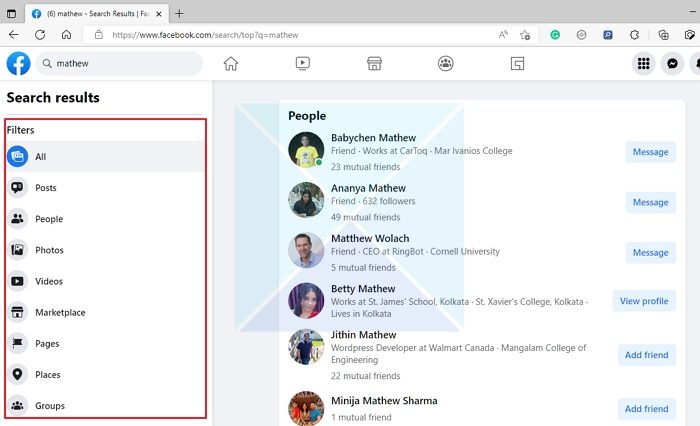
Task: Message Babychen Mathew
Action: pyautogui.click(x=650, y=152)
